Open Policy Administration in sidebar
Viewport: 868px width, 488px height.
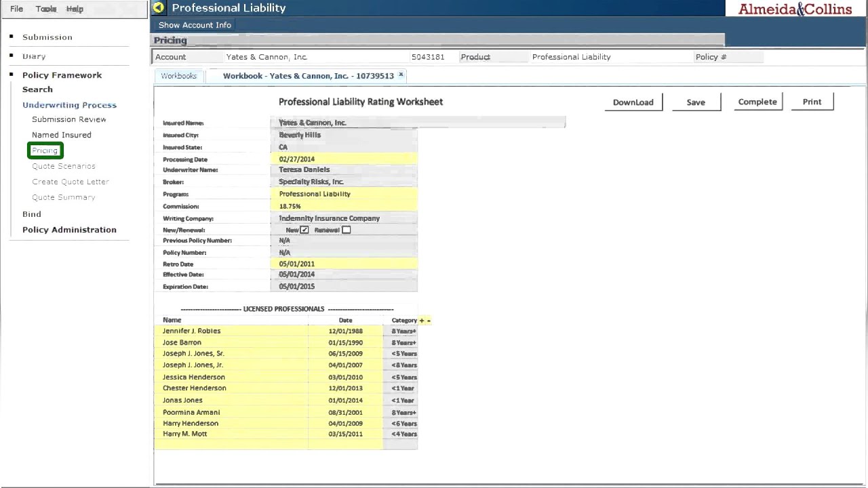pyautogui.click(x=69, y=230)
